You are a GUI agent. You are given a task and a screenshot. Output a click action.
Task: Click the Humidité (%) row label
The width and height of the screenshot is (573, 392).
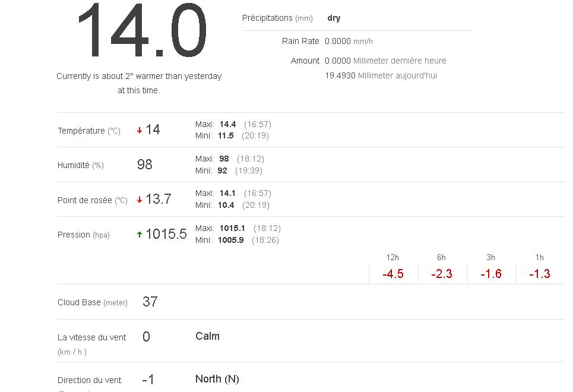[81, 166]
